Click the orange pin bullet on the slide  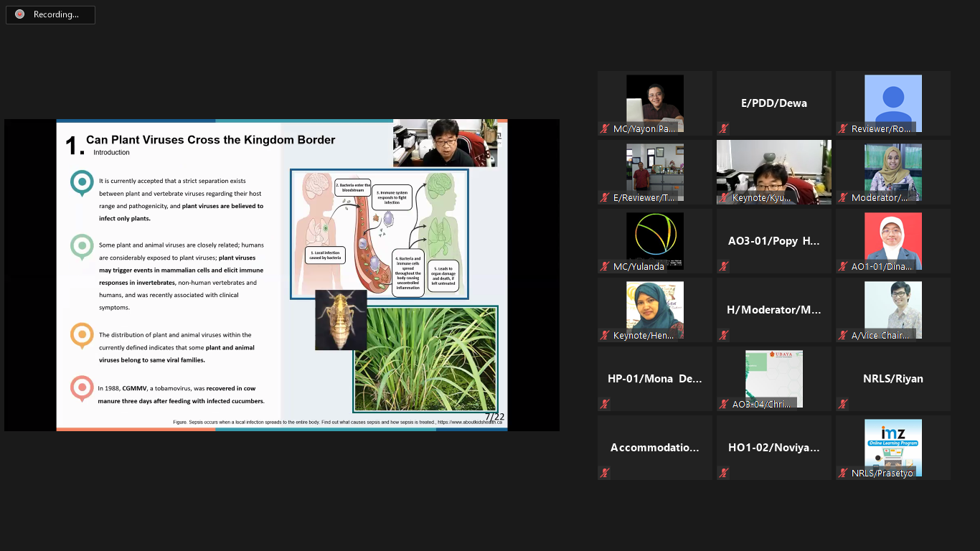82,335
